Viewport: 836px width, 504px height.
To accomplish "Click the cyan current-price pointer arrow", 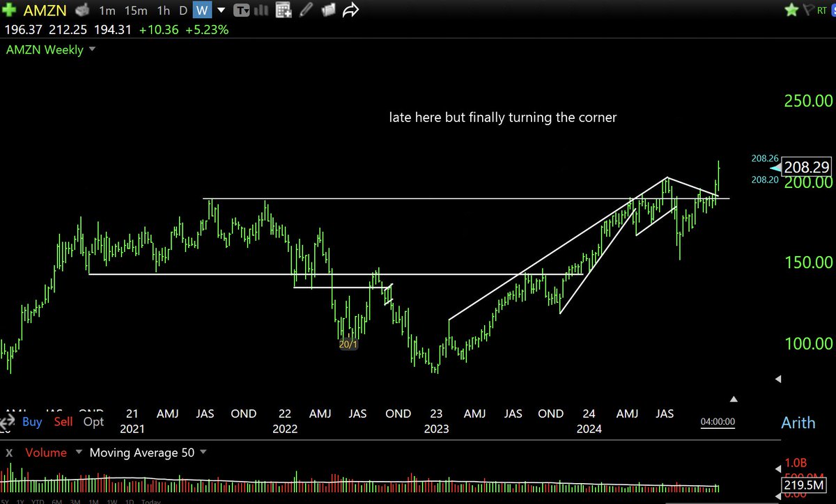I will (x=775, y=168).
